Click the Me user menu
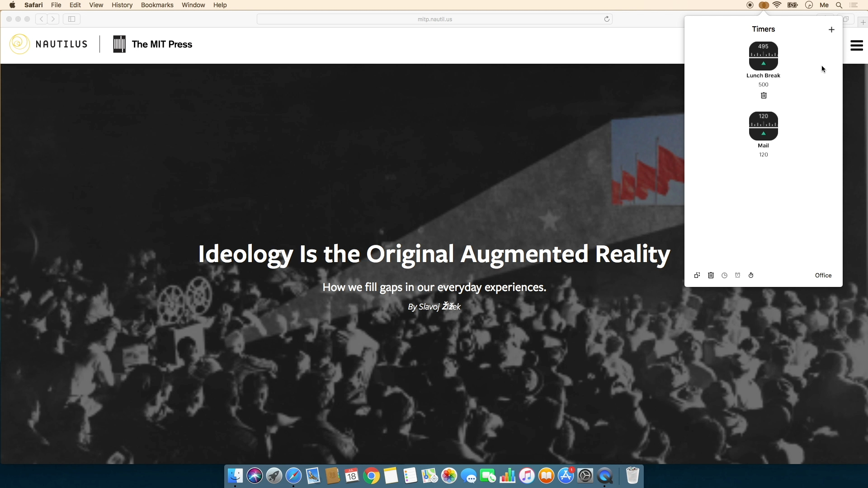The image size is (868, 488). pyautogui.click(x=824, y=5)
